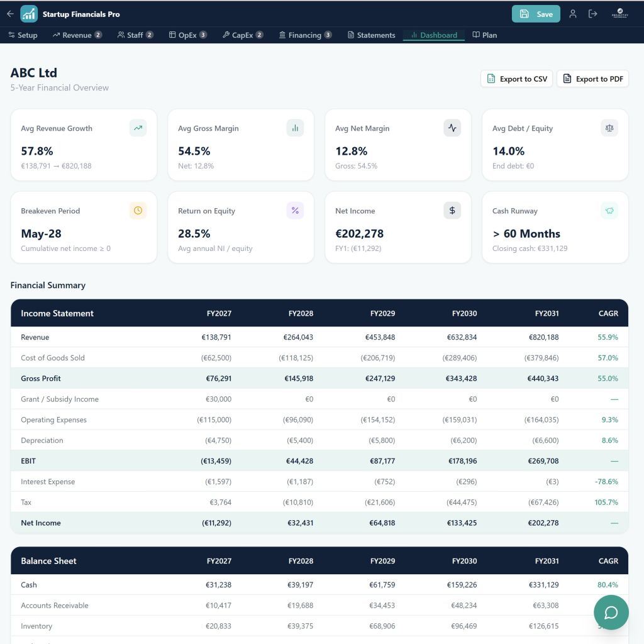Open the OpEx tab
644x644 pixels.
pos(187,35)
